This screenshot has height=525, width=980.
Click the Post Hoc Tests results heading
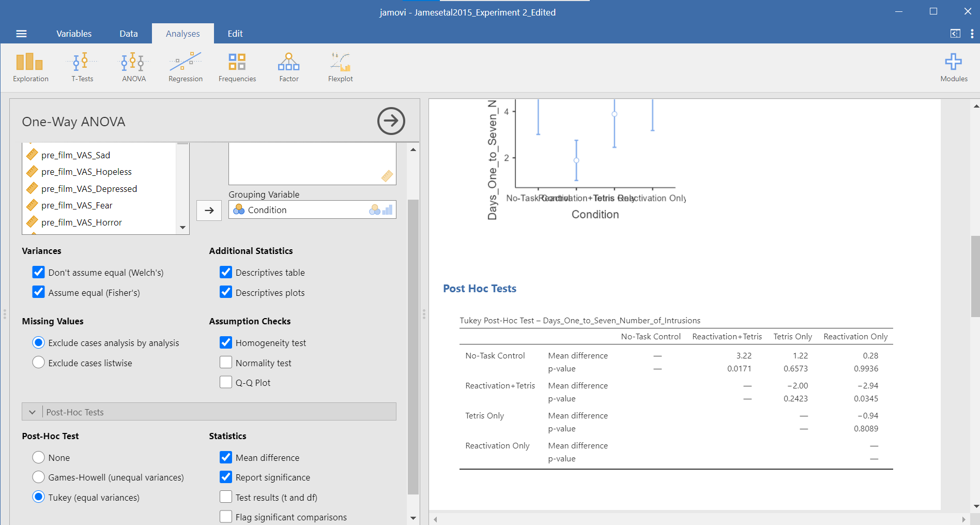(x=480, y=289)
